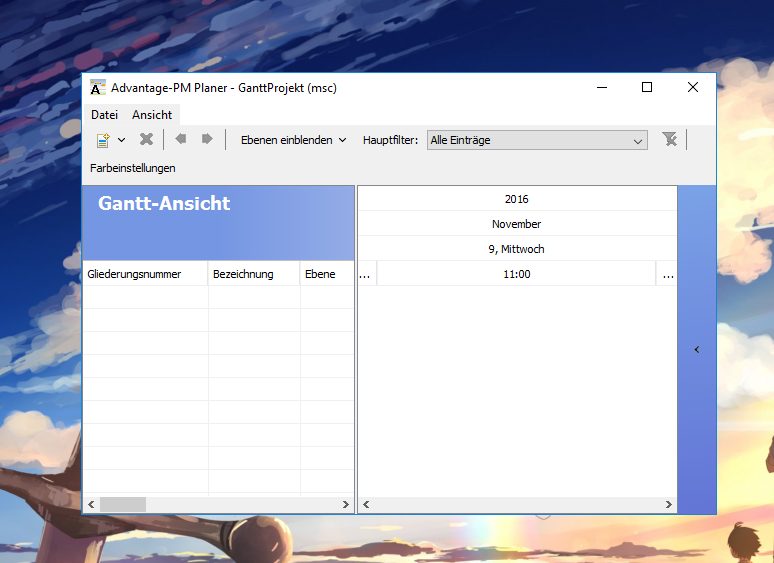Click the 11:00 hour header
Viewport: 774px width, 563px height.
pyautogui.click(x=516, y=274)
